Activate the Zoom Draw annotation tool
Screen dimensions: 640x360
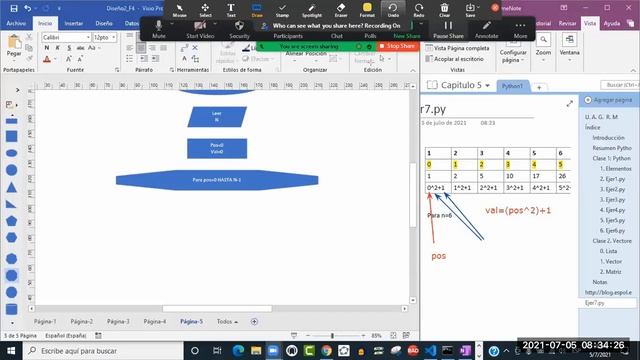click(257, 10)
